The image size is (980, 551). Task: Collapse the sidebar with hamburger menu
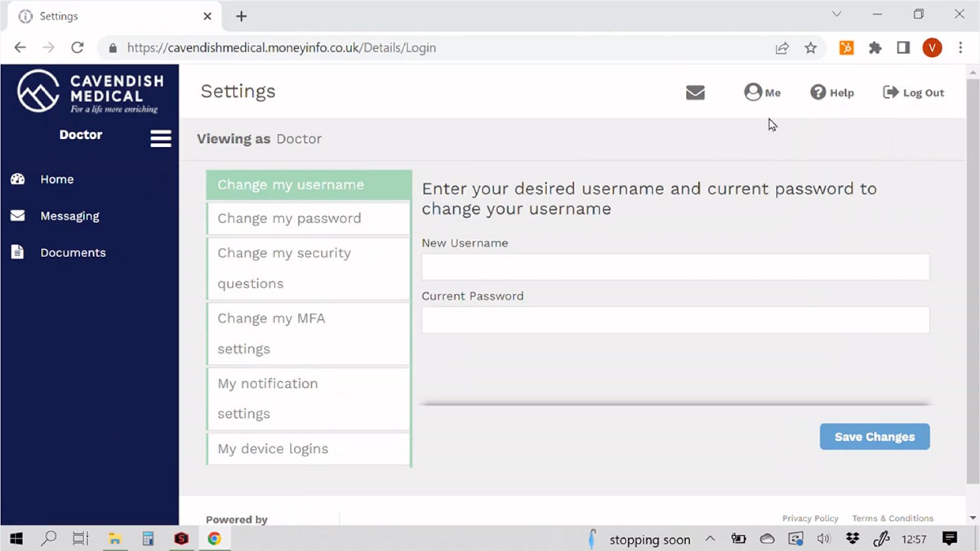click(160, 138)
